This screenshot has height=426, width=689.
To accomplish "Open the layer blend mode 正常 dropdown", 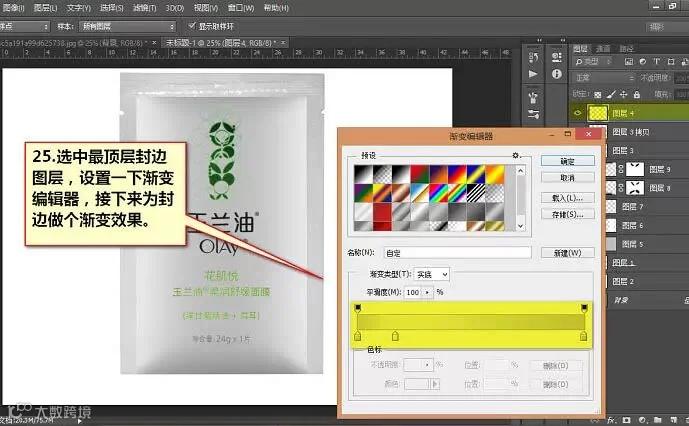I will coord(604,78).
